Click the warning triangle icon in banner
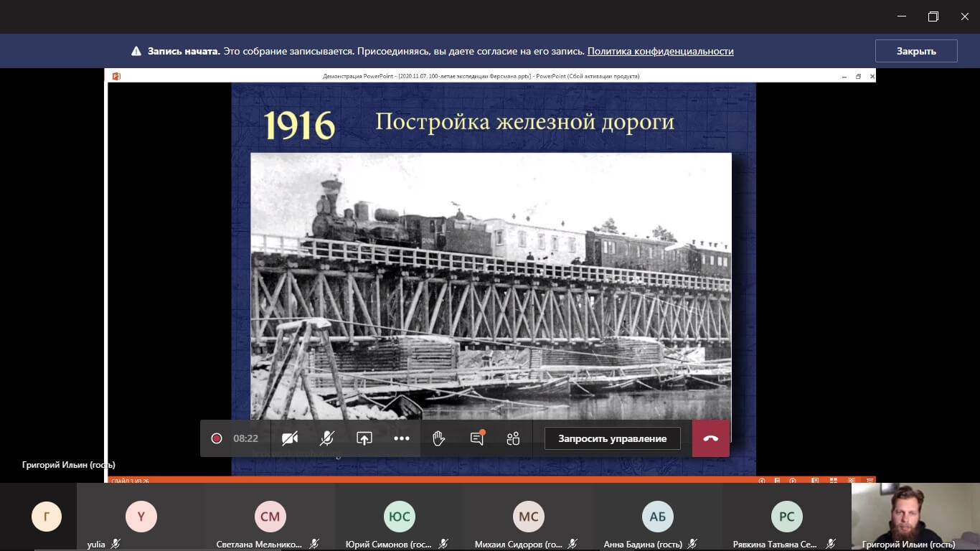The height and width of the screenshot is (551, 980). tap(136, 52)
